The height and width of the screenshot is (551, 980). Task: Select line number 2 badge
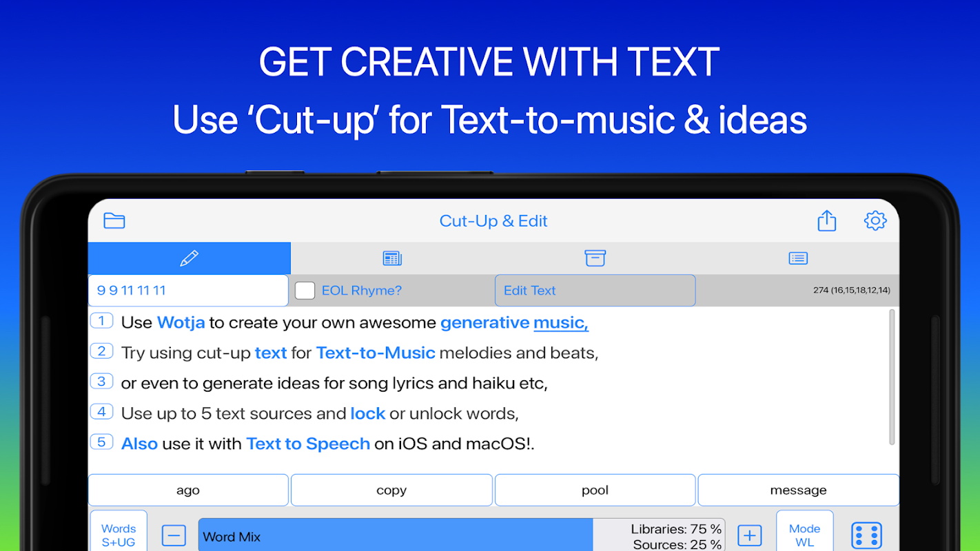click(x=101, y=351)
